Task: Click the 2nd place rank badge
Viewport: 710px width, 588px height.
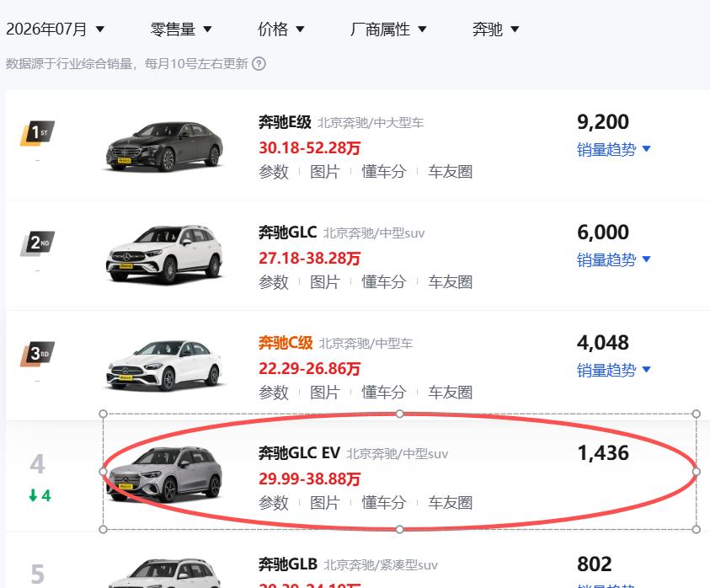Action: point(38,243)
